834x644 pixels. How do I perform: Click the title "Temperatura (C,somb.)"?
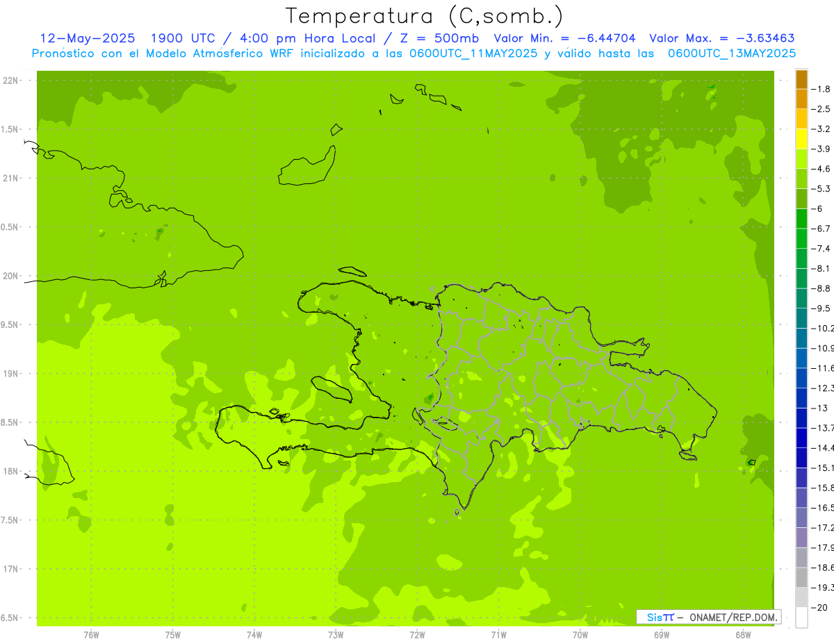tap(424, 16)
